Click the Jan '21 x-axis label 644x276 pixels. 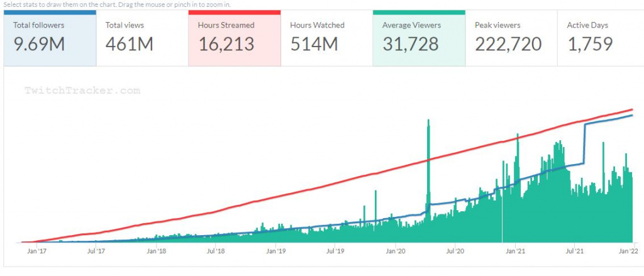pyautogui.click(x=516, y=250)
